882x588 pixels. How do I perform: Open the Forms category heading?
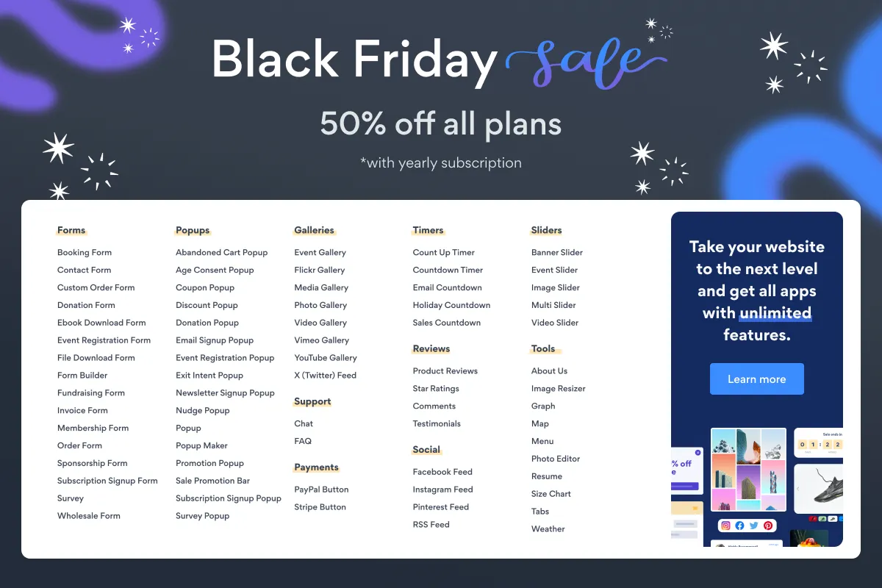point(71,230)
